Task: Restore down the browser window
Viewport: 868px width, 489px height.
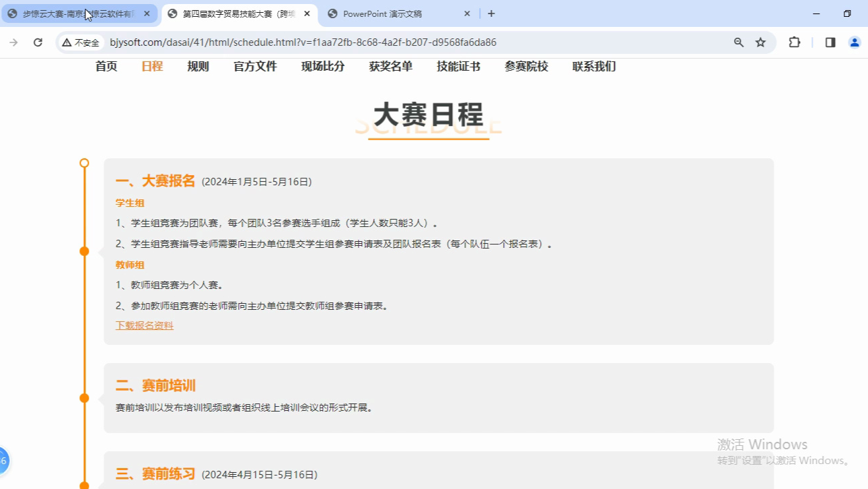Action: coord(847,13)
